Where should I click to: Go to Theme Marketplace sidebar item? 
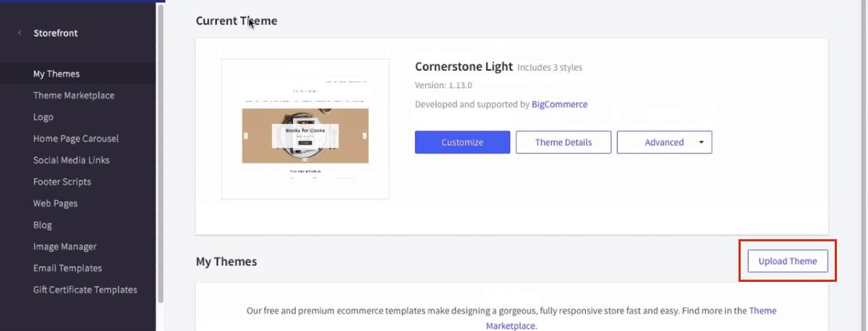coord(74,95)
